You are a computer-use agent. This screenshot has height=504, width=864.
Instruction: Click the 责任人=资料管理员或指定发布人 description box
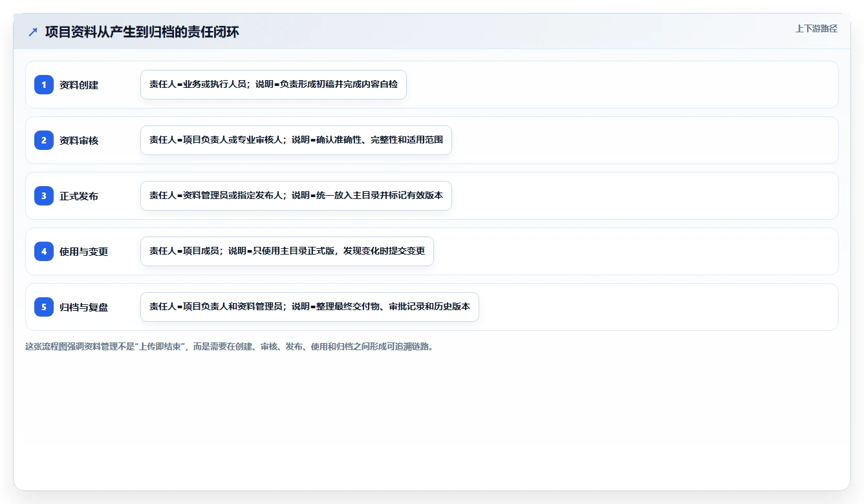[296, 196]
